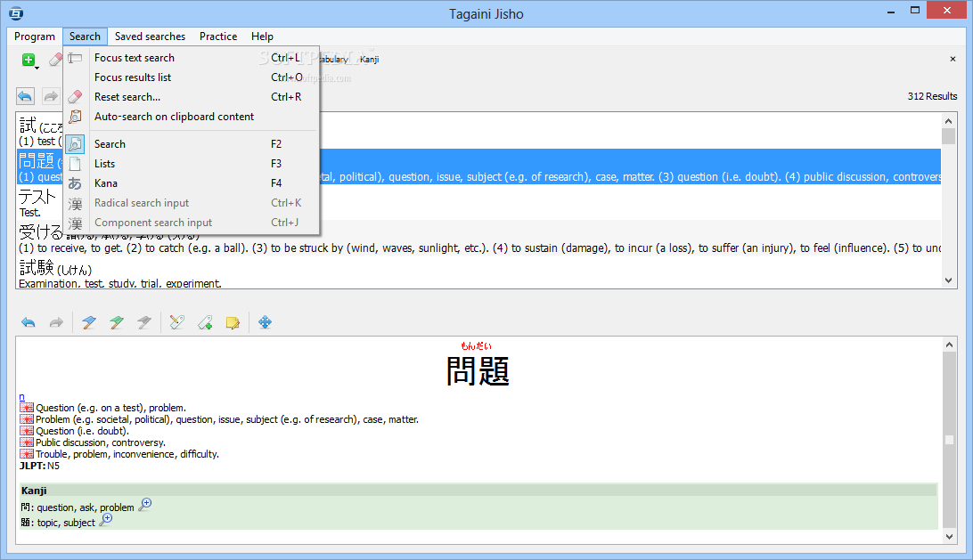973x560 pixels.
Task: Click results list scrollbar down arrow
Action: 948,280
